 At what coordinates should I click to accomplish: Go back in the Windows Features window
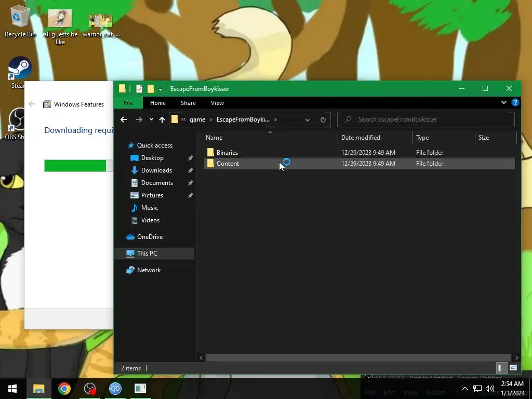(x=32, y=104)
